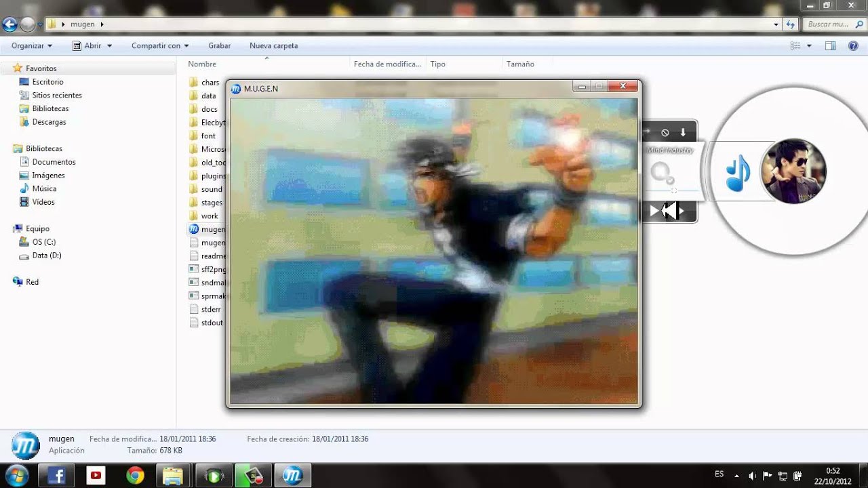868x488 pixels.
Task: Select the font folder icon
Action: 193,136
